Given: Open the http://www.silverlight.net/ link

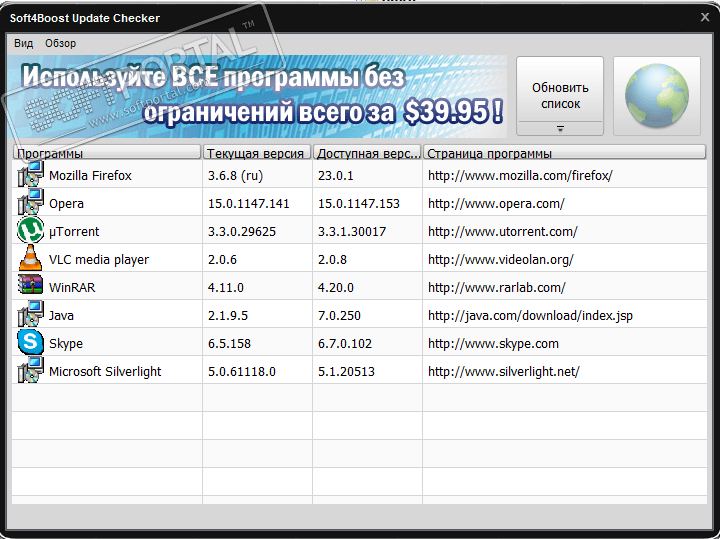Looking at the screenshot, I should pyautogui.click(x=504, y=371).
